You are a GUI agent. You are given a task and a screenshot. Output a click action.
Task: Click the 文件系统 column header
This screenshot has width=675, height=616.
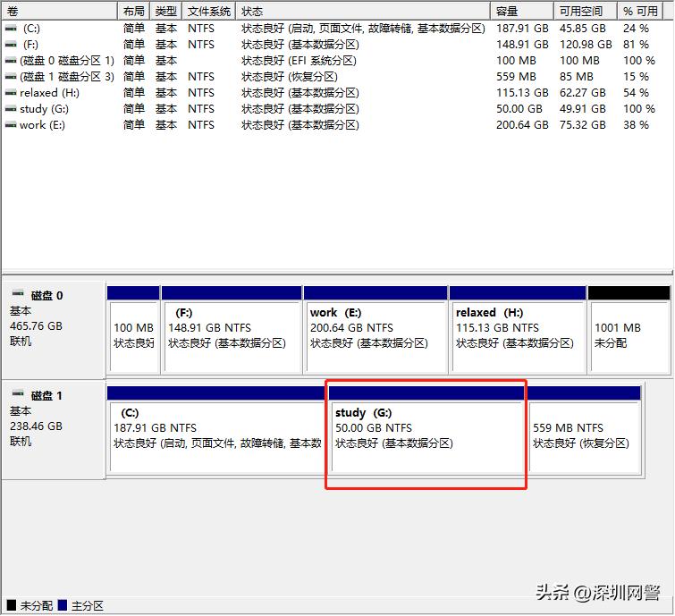209,12
